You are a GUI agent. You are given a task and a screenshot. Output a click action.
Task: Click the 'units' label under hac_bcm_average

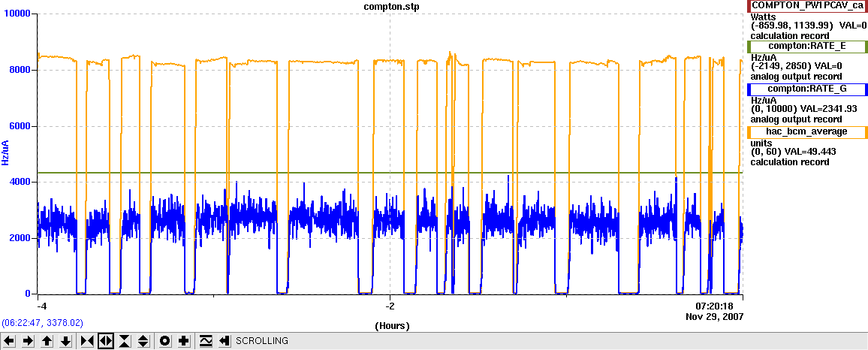pyautogui.click(x=761, y=142)
